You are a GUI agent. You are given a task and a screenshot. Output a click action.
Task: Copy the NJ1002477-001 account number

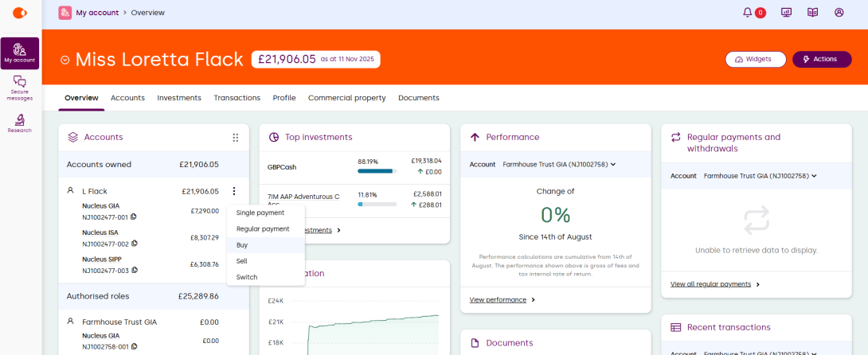134,217
